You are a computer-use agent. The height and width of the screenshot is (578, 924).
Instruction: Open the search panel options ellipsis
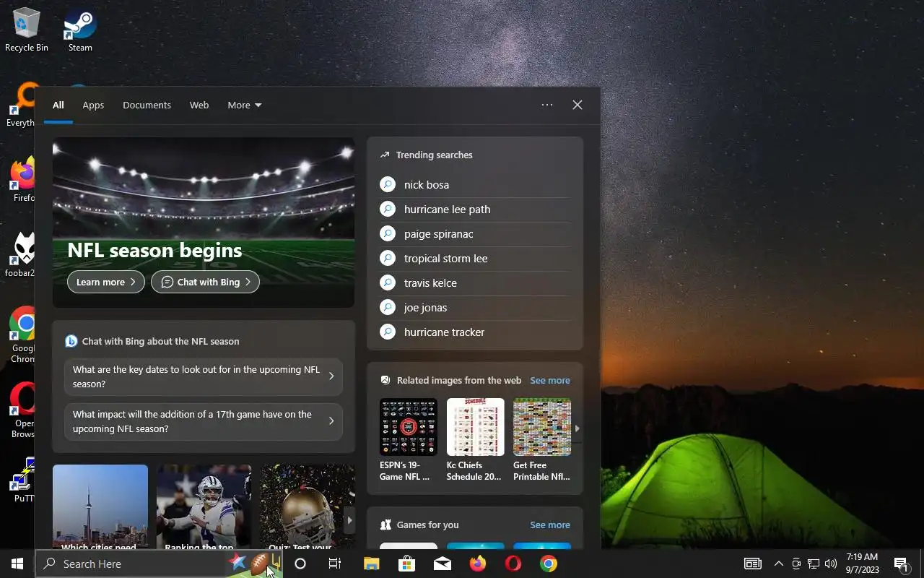(547, 105)
